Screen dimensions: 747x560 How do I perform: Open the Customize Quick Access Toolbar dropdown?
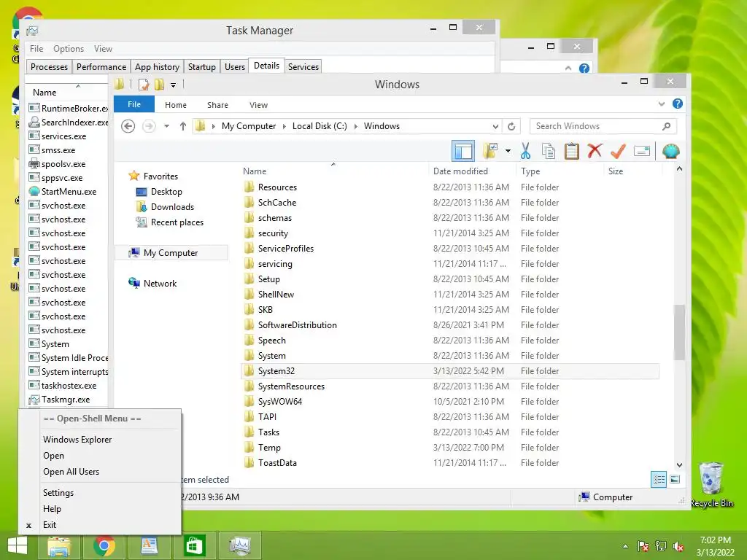click(x=174, y=85)
